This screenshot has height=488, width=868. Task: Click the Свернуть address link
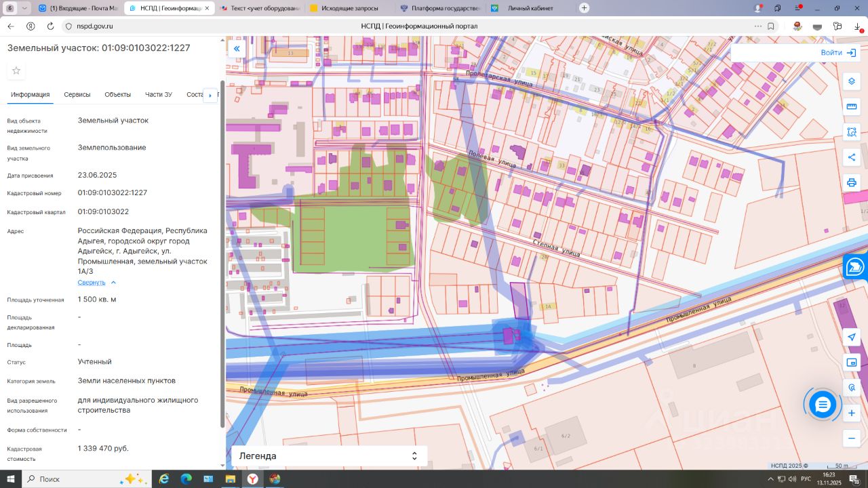click(x=92, y=283)
